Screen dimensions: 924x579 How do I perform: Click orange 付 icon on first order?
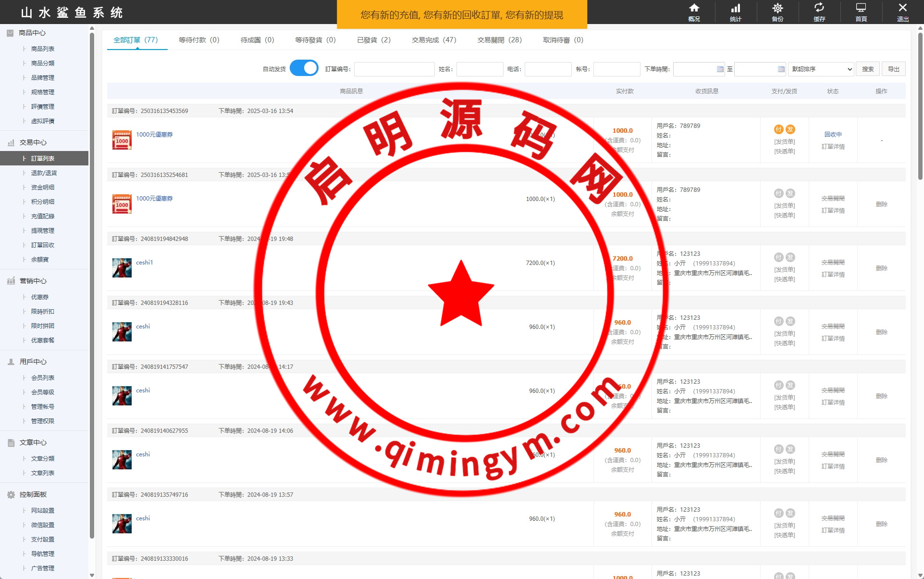click(778, 129)
